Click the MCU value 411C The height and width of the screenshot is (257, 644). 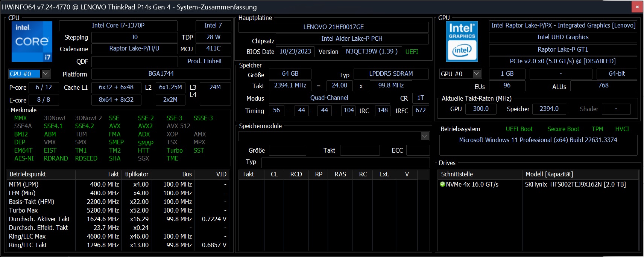click(x=213, y=49)
